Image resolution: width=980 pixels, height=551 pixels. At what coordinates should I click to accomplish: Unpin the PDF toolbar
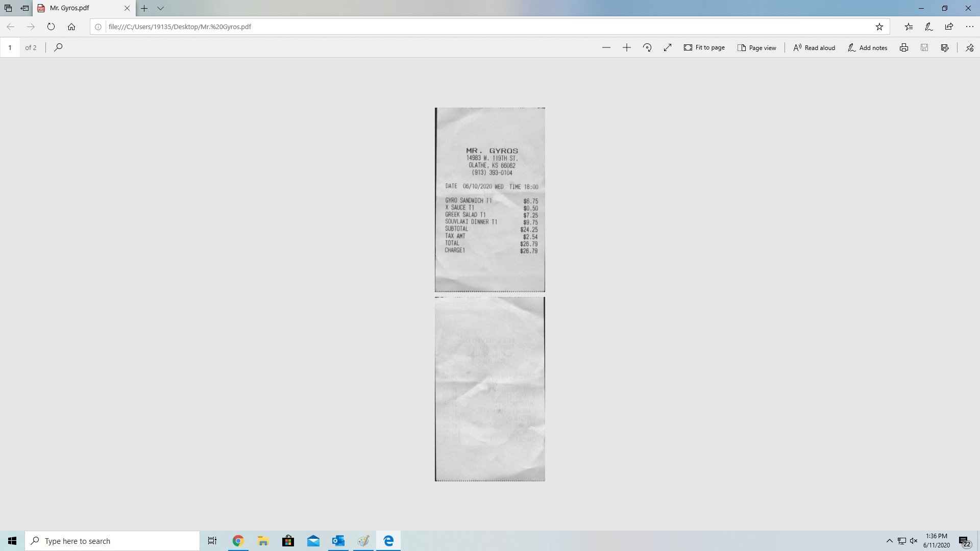pyautogui.click(x=969, y=47)
